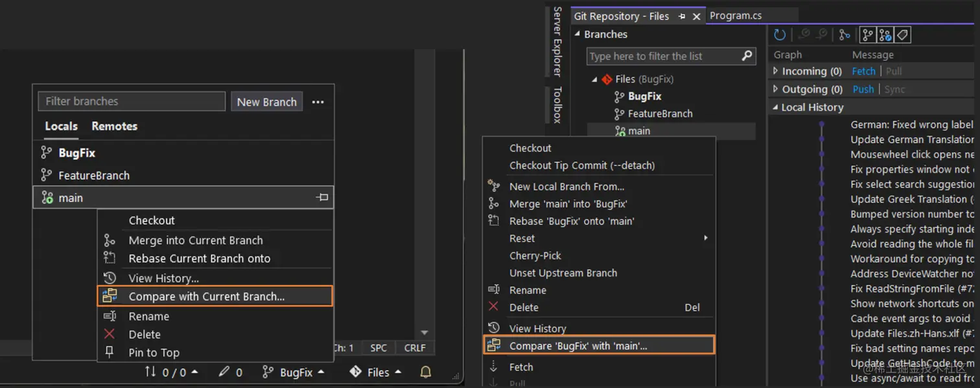The width and height of the screenshot is (980, 388).
Task: Click the New Branch button
Action: pyautogui.click(x=266, y=102)
